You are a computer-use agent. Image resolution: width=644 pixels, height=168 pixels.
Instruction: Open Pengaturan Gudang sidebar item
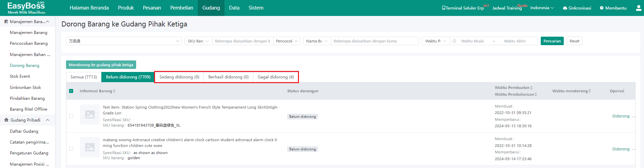[x=29, y=153]
